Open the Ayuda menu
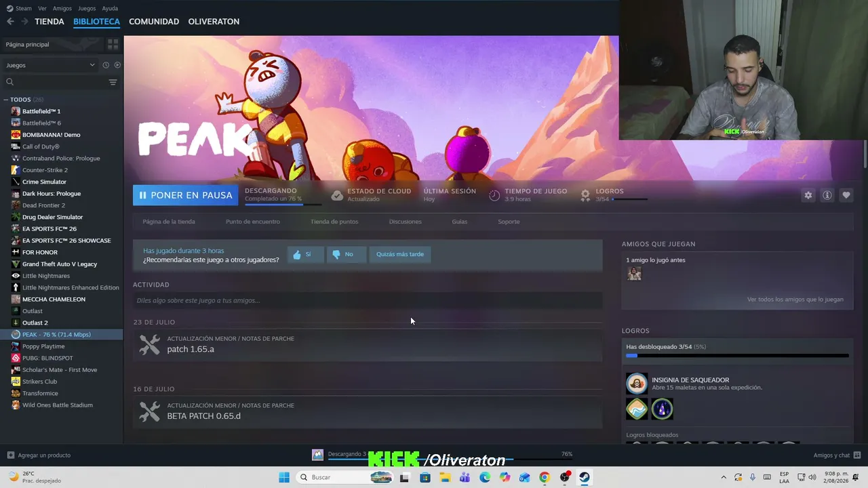868x488 pixels. (110, 8)
